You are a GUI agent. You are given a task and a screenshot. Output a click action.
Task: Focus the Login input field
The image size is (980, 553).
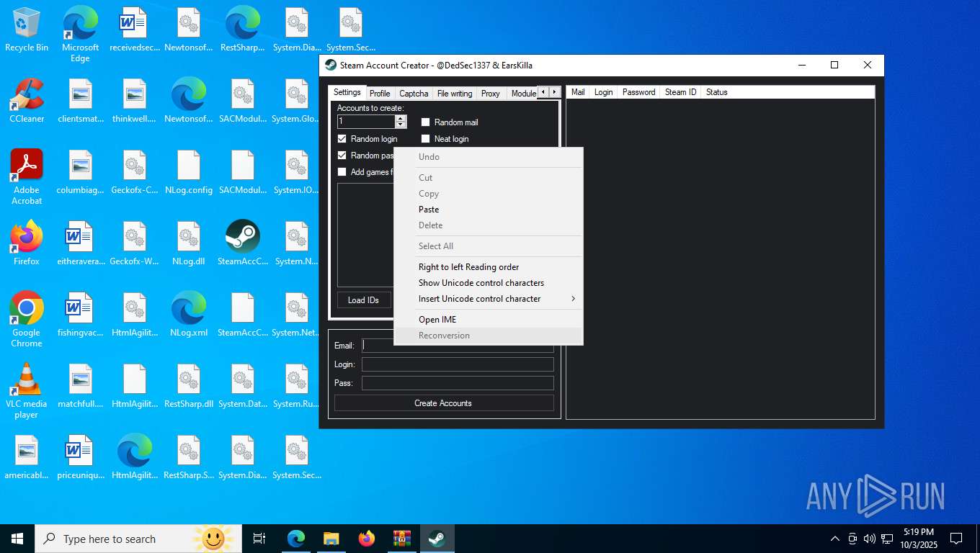(458, 364)
